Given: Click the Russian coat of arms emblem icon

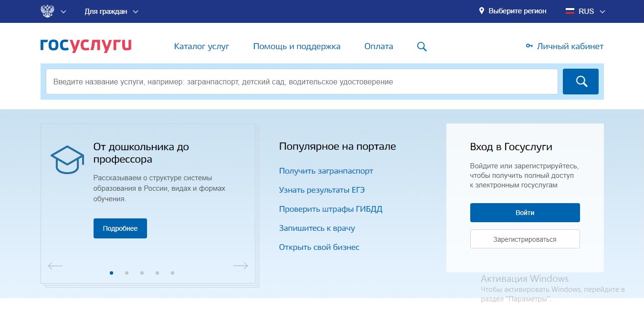Looking at the screenshot, I should [x=47, y=11].
